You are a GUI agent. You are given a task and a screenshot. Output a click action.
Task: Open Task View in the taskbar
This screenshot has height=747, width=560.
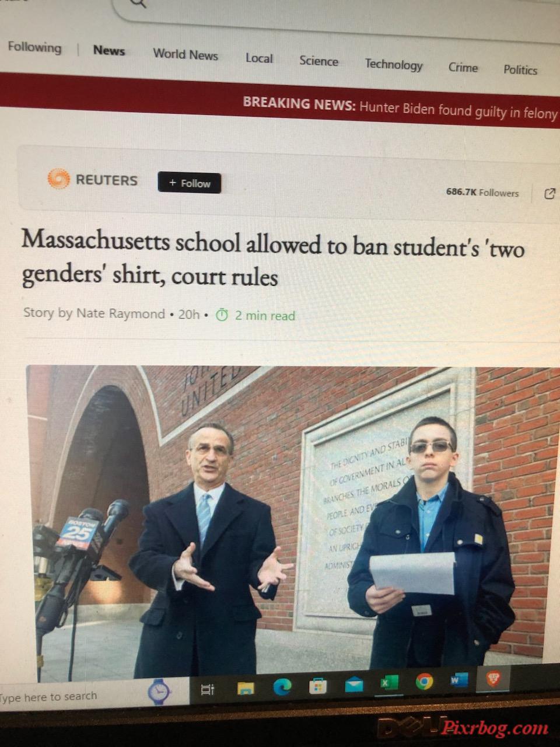(x=207, y=690)
